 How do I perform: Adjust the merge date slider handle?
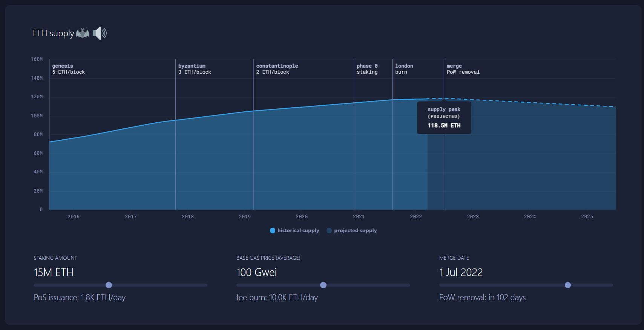pos(568,285)
